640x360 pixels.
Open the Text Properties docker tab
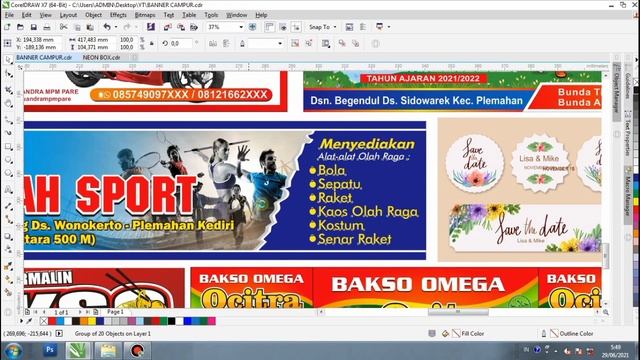tap(627, 135)
